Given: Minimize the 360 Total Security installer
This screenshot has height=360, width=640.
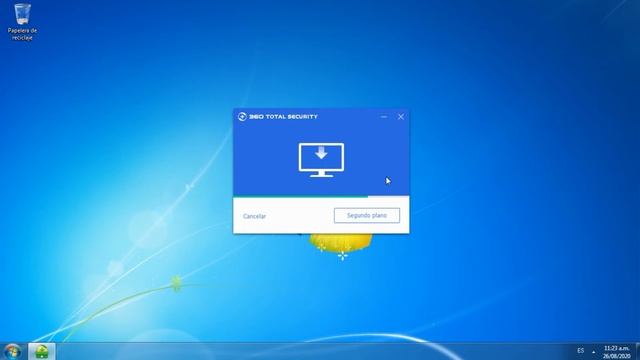Looking at the screenshot, I should click(x=384, y=117).
